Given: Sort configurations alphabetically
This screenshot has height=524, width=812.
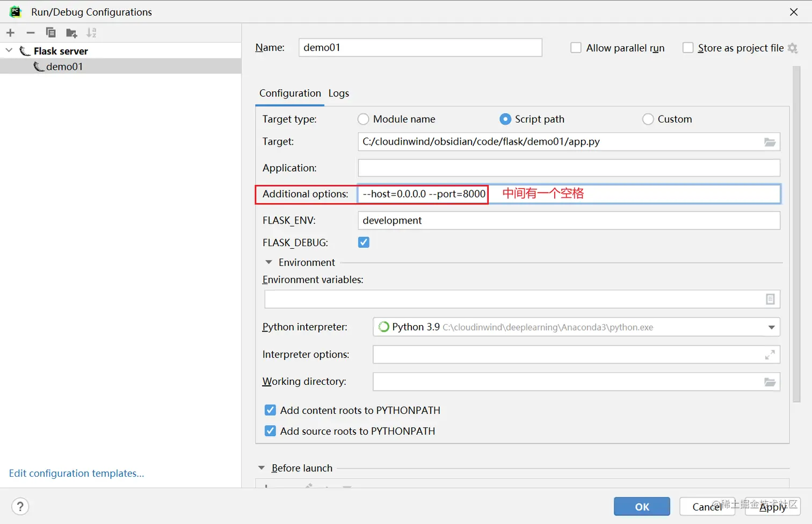Looking at the screenshot, I should tap(92, 33).
